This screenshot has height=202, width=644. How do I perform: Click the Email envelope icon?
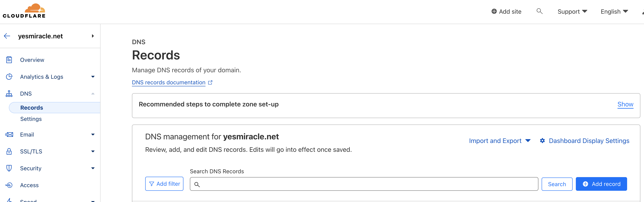click(9, 135)
